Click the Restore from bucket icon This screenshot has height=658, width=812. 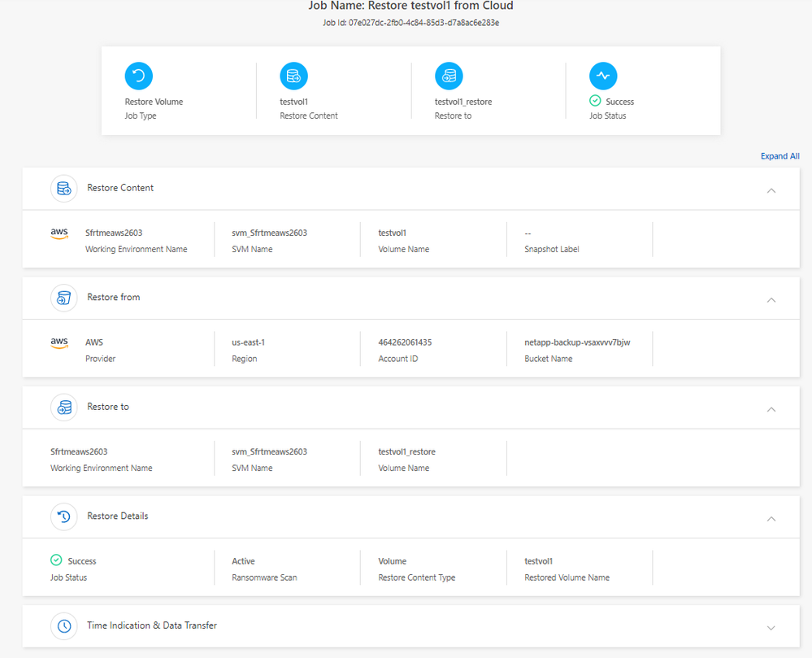click(64, 298)
